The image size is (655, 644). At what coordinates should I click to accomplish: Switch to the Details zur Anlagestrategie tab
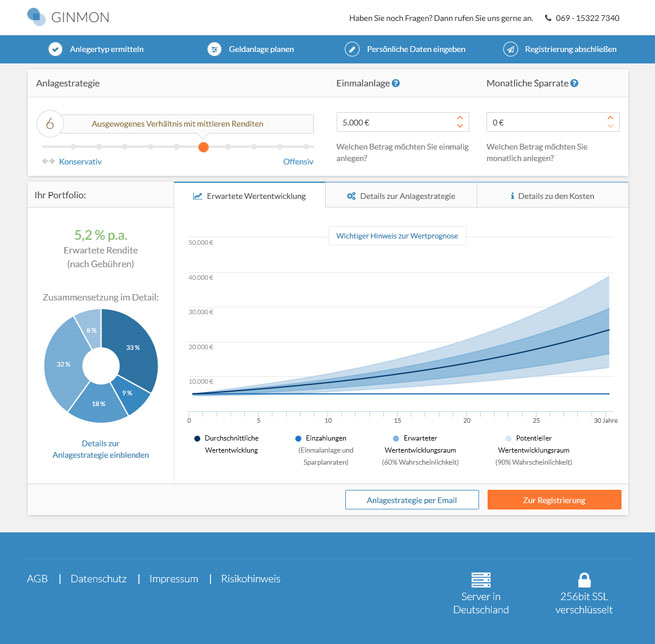point(401,195)
